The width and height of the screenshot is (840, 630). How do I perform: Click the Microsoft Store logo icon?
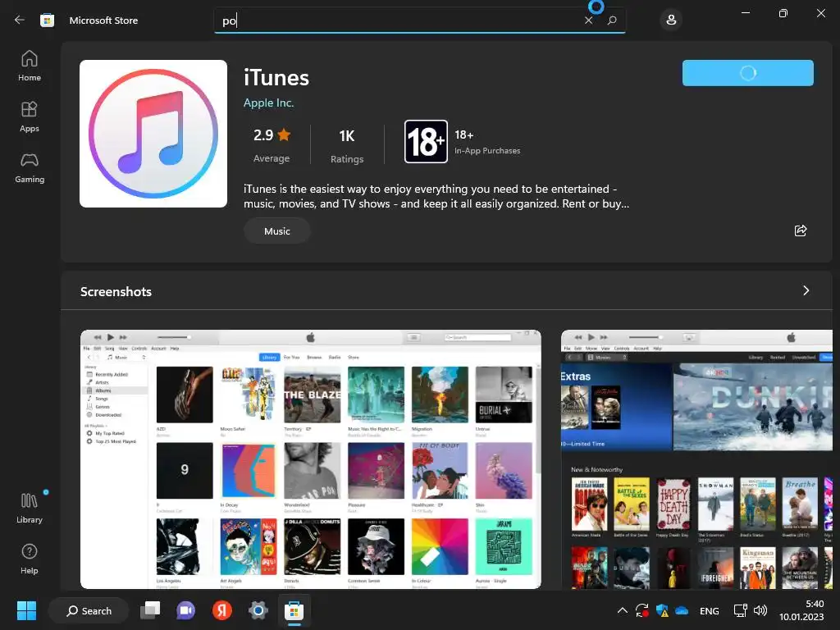coord(47,21)
